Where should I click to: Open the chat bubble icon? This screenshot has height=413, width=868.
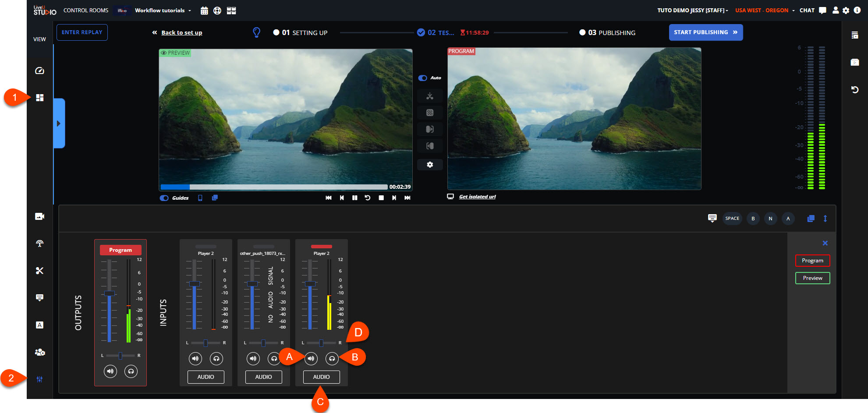(x=822, y=11)
